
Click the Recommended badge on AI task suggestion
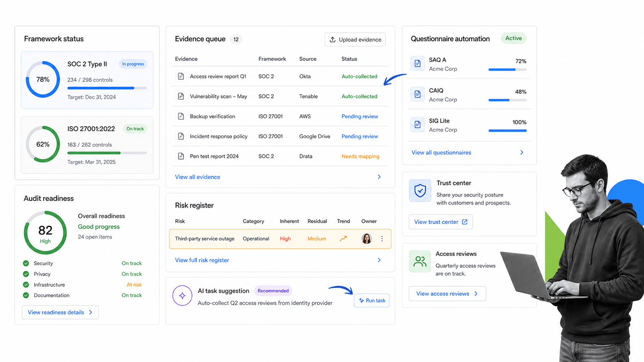pyautogui.click(x=273, y=291)
